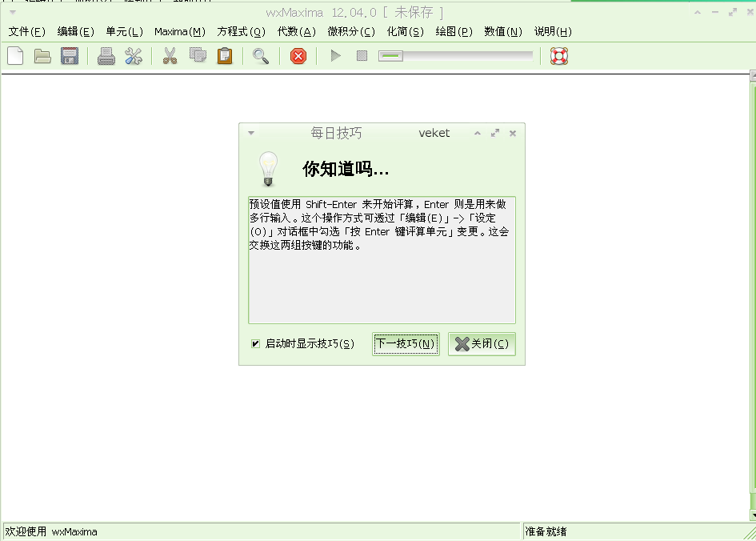Click the light bulb icon in the tip dialog
The width and height of the screenshot is (756, 541).
[269, 169]
